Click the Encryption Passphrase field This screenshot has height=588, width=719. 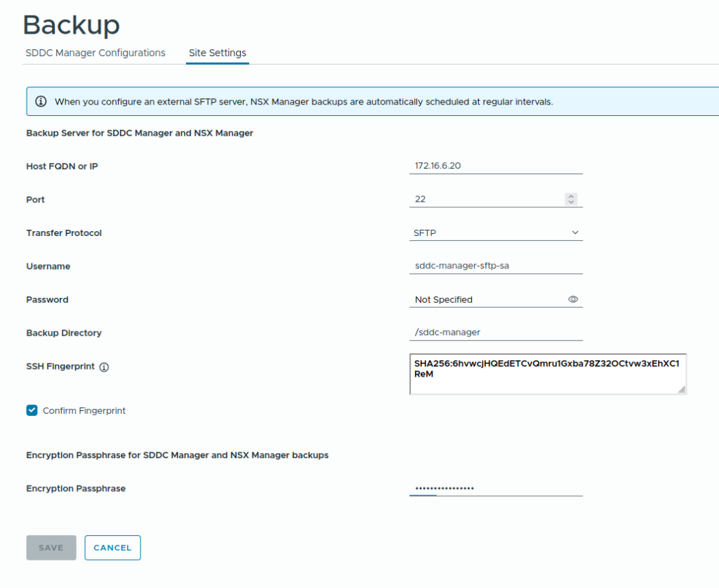(496, 488)
